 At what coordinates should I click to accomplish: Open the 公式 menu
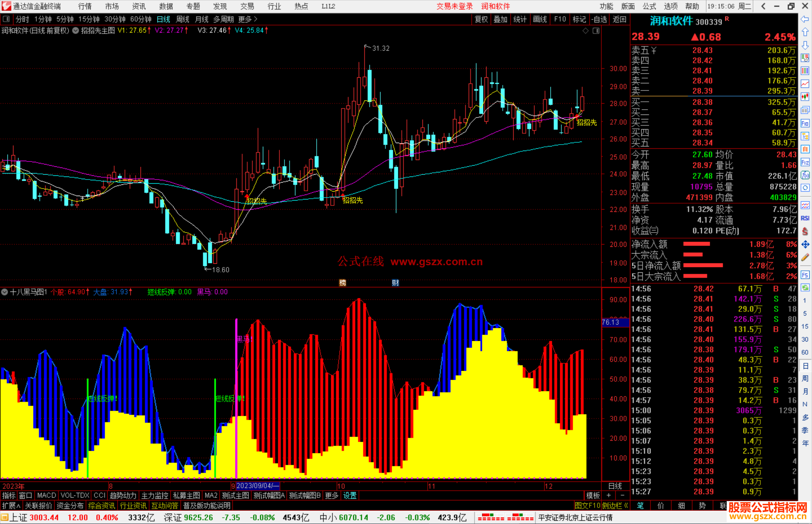click(649, 6)
